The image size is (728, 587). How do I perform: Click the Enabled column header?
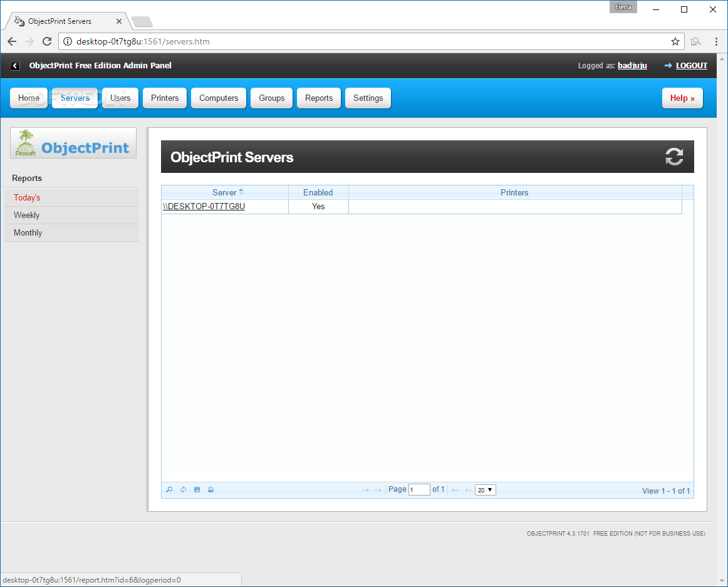point(318,192)
